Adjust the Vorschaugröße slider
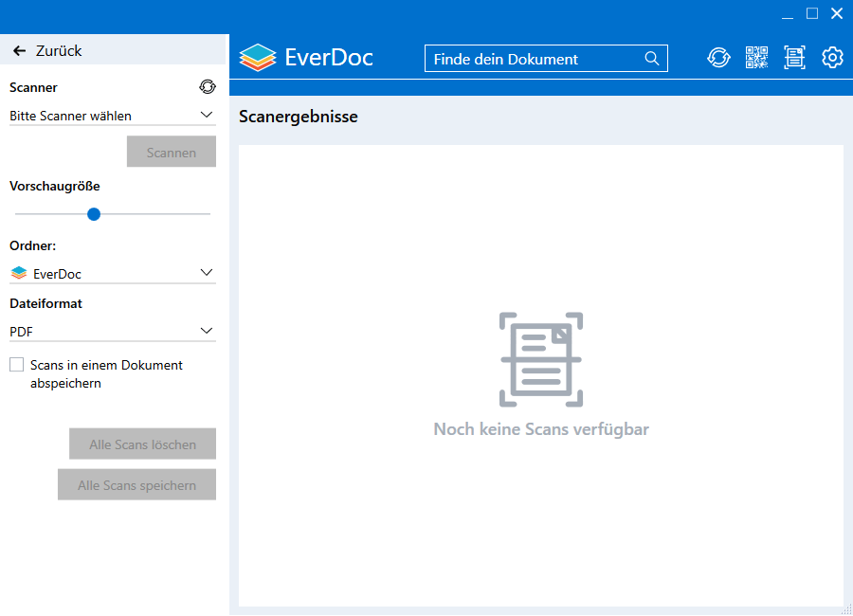The image size is (853, 616). pos(93,214)
